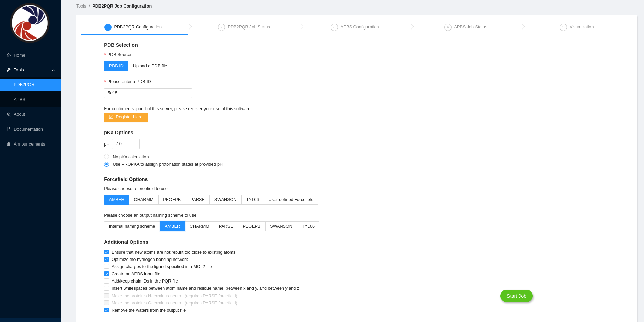Click step 4 circle APBS Job Status

click(x=448, y=27)
